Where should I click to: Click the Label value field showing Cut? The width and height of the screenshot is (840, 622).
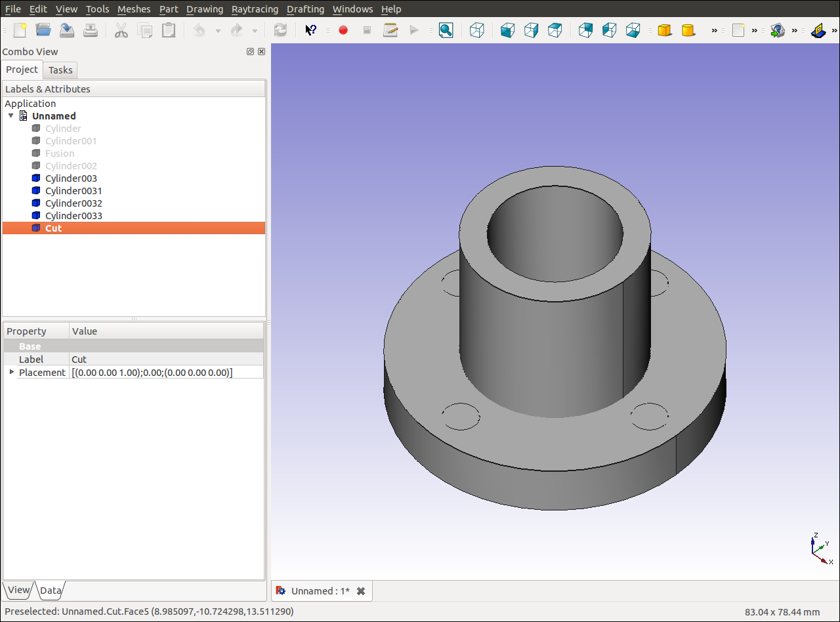(167, 359)
